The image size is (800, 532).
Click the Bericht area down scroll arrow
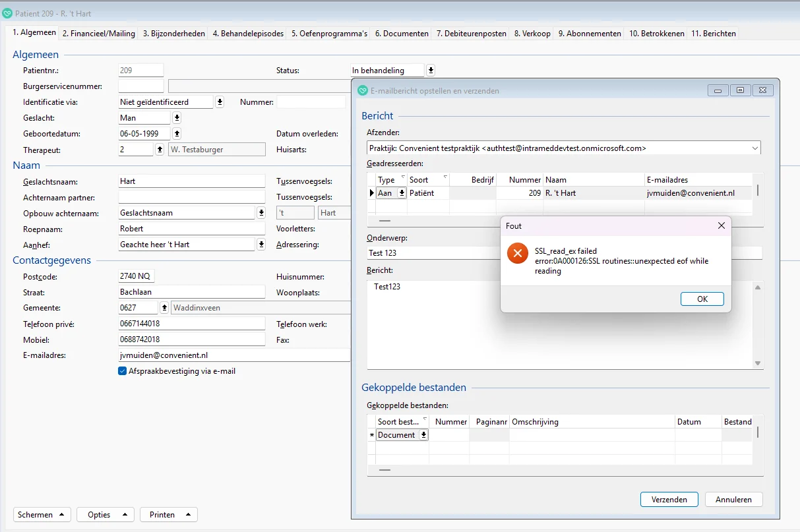[x=758, y=363]
